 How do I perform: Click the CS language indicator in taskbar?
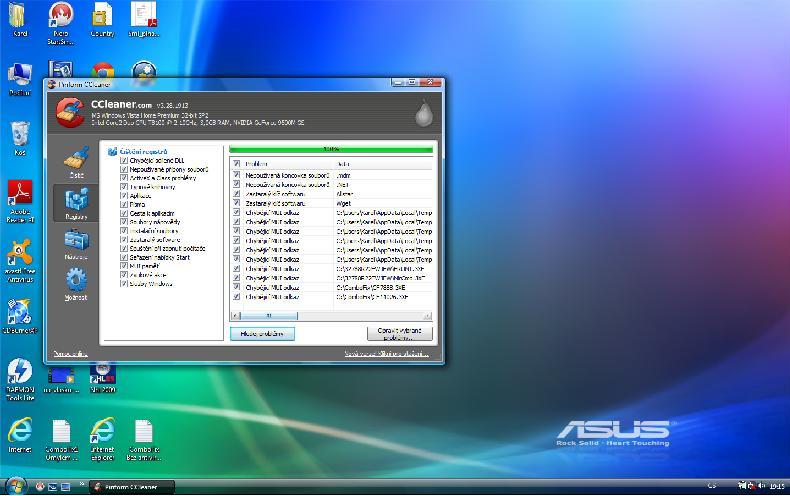(711, 486)
